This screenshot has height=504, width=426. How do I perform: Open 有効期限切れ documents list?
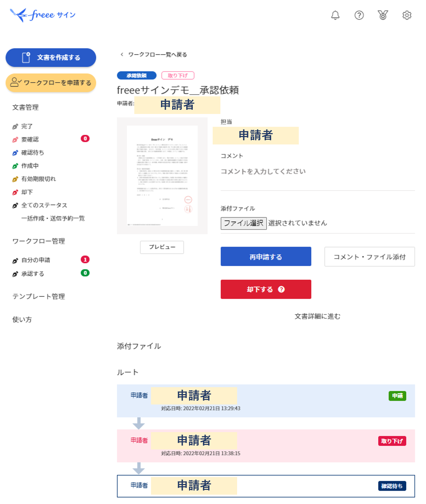coord(39,179)
